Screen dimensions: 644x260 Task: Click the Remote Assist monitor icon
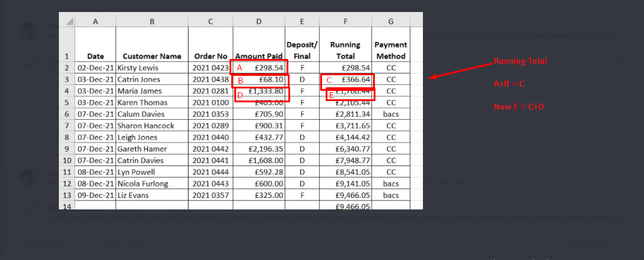[x=94, y=243]
